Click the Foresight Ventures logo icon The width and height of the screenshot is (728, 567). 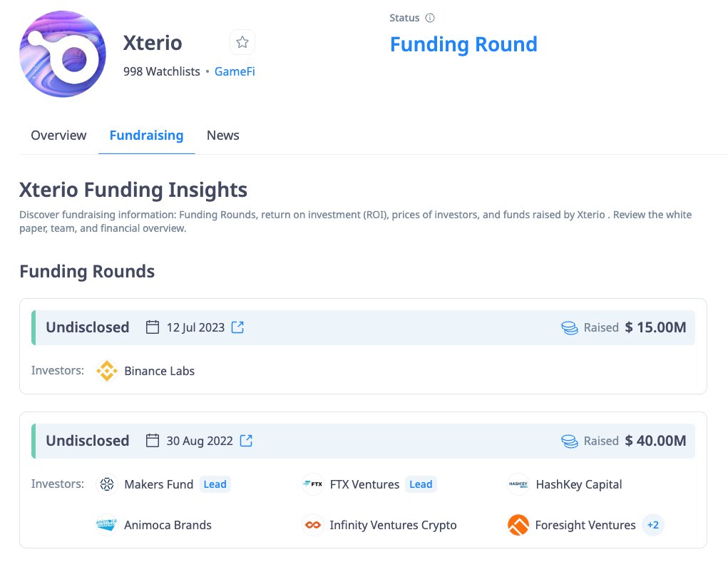pyautogui.click(x=518, y=525)
